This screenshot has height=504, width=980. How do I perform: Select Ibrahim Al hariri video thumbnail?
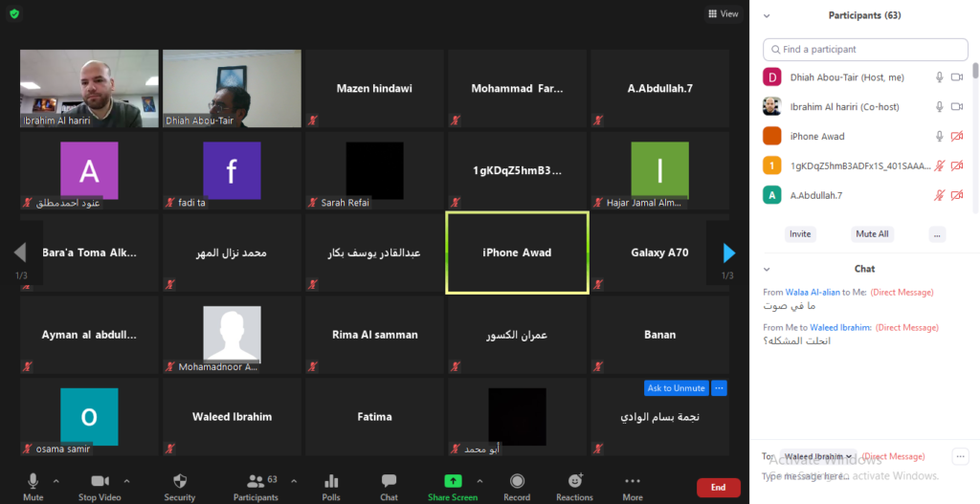pos(89,89)
